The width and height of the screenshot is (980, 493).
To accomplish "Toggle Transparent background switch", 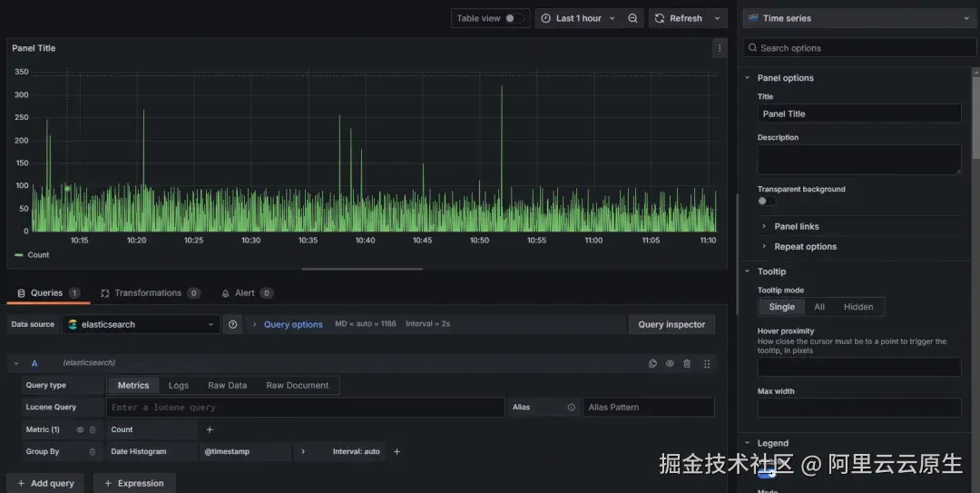I will click(x=766, y=201).
